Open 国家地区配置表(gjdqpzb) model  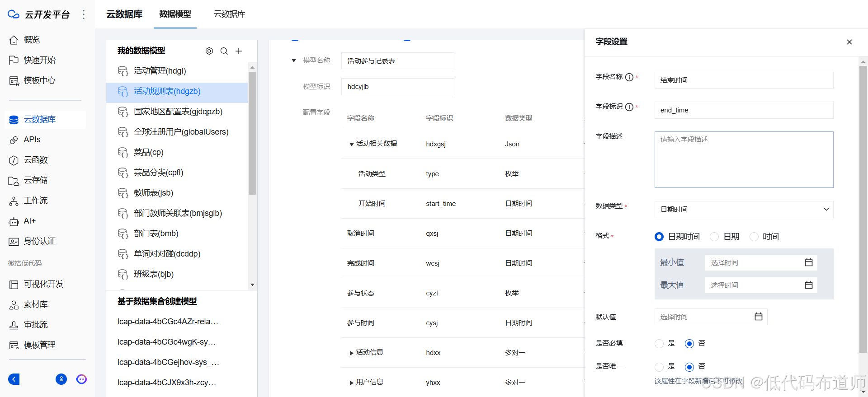pos(177,112)
